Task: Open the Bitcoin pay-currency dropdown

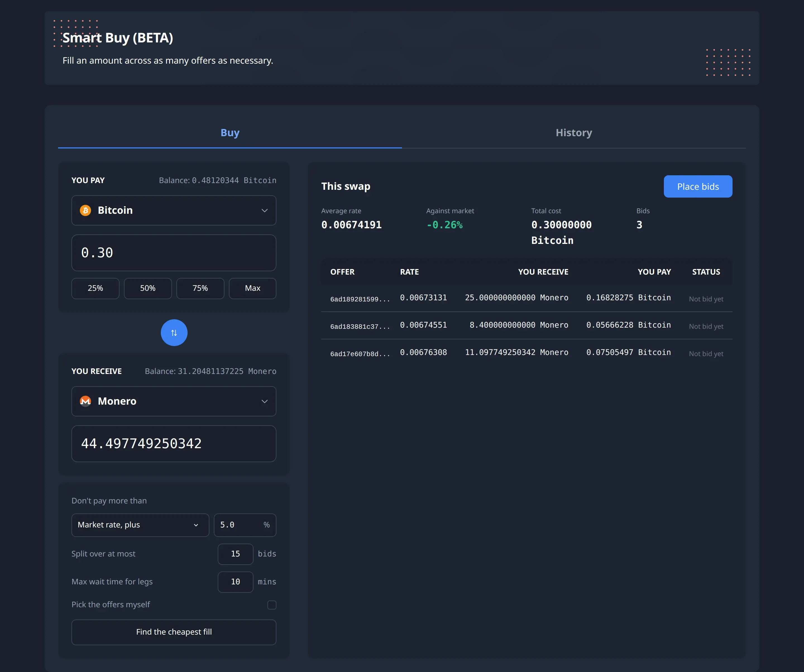Action: point(174,210)
